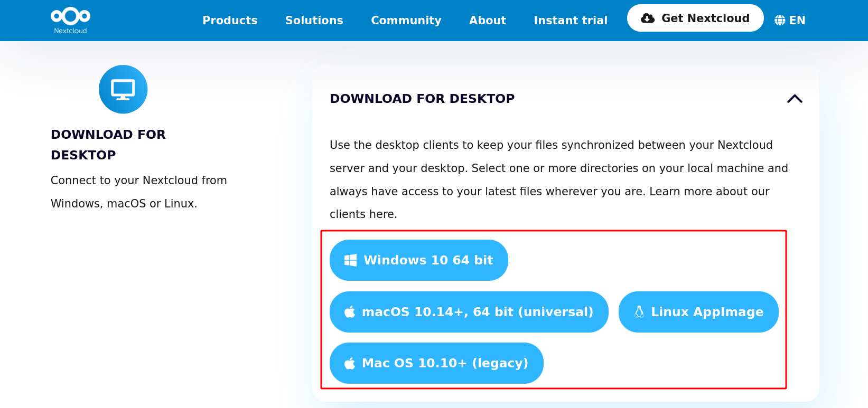
Task: Open the Products menu
Action: (x=230, y=21)
